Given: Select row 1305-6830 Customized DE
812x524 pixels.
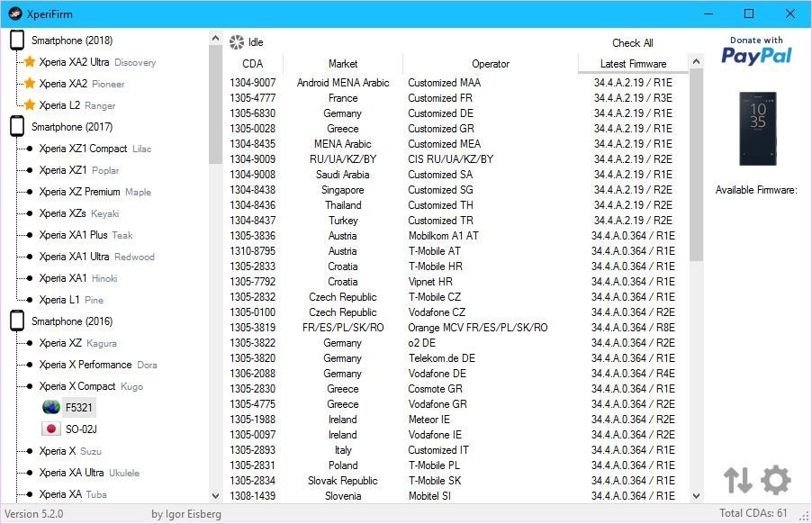Looking at the screenshot, I should coord(456,113).
